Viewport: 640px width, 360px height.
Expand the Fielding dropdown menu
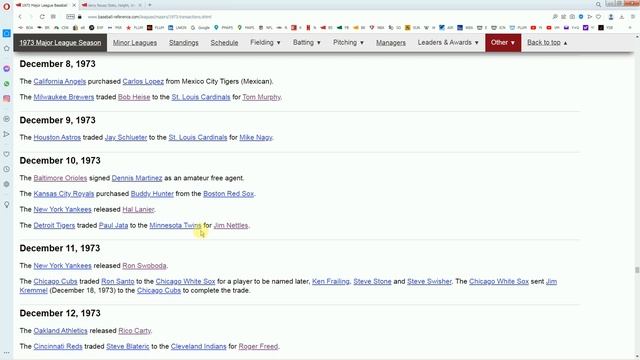(x=265, y=42)
